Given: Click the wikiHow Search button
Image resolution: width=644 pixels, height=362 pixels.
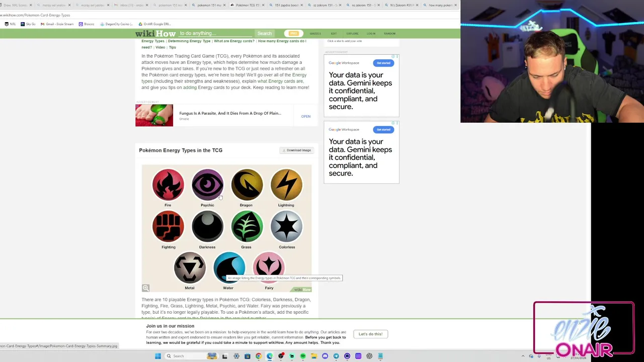Looking at the screenshot, I should click(x=264, y=33).
